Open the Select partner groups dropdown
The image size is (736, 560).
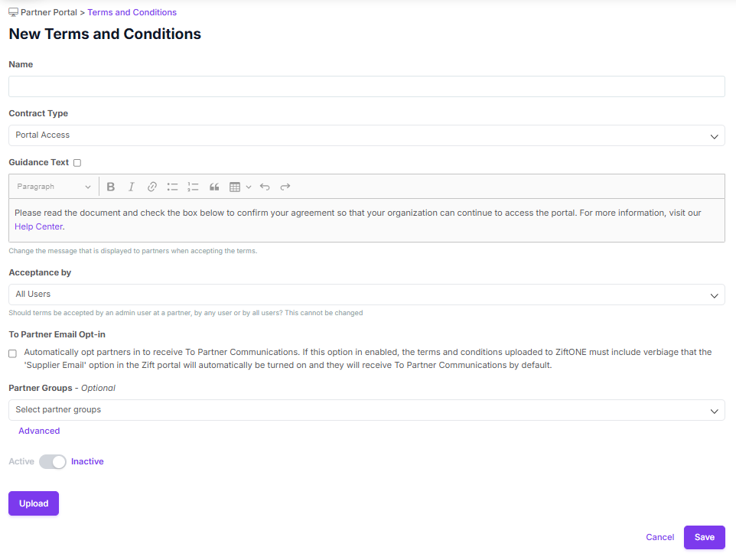tap(366, 410)
